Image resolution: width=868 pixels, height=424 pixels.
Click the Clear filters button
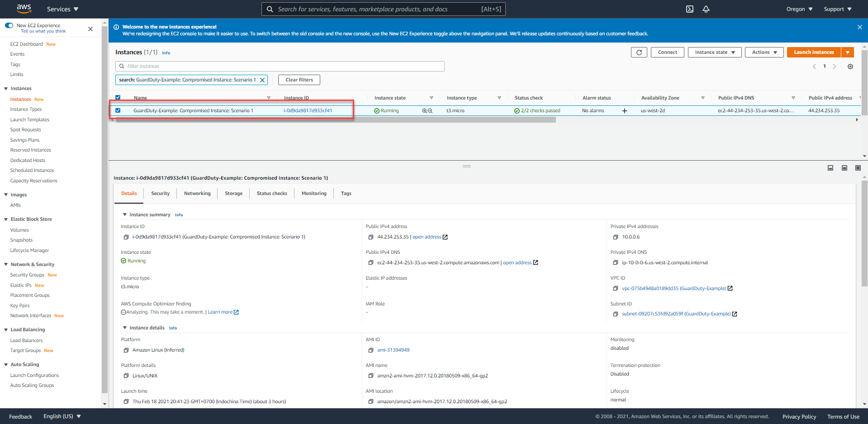pyautogui.click(x=299, y=80)
